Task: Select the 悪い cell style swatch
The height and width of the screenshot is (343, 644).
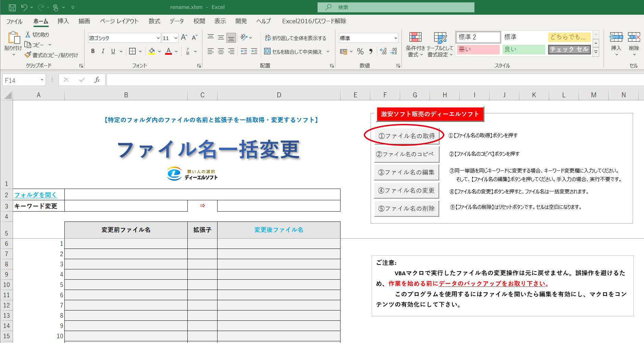Action: 478,50
